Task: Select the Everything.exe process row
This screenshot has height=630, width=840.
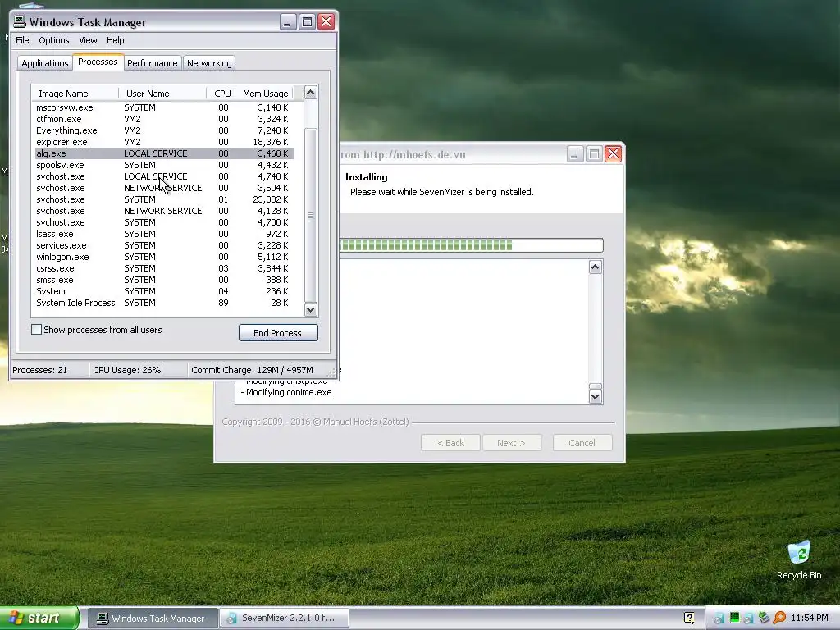Action: point(164,130)
